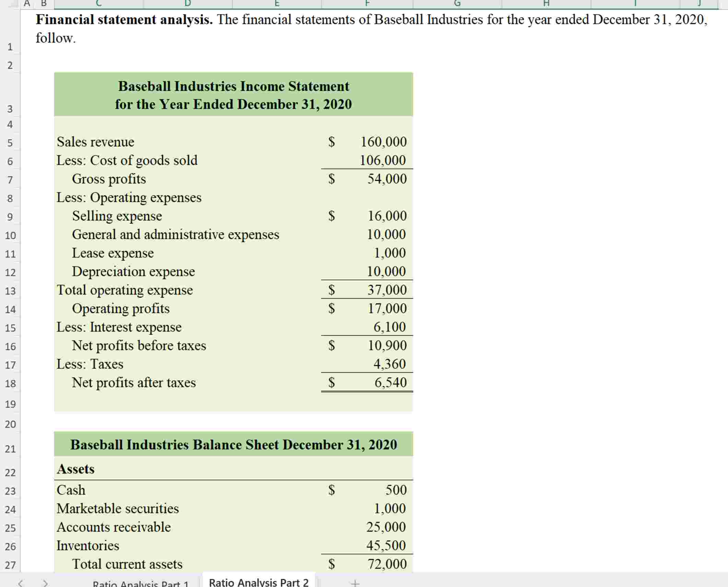The image size is (728, 587).
Task: Select the 54,000 gross profits value
Action: coord(387,179)
